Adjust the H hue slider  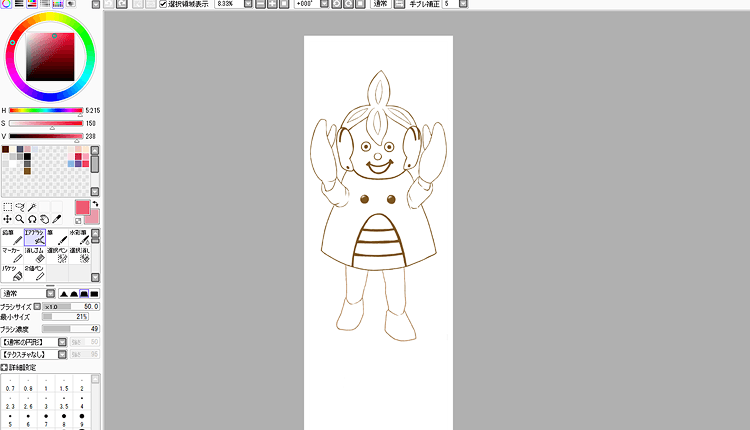(x=46, y=110)
